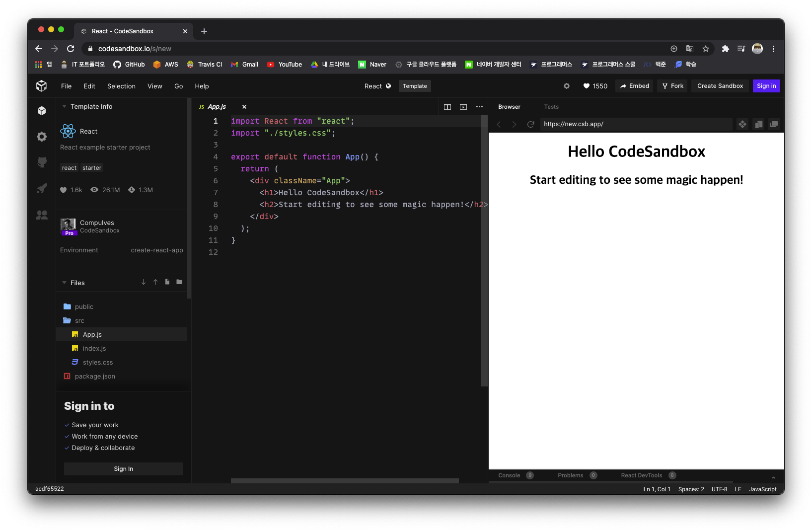
Task: Open the Go menu
Action: point(179,86)
